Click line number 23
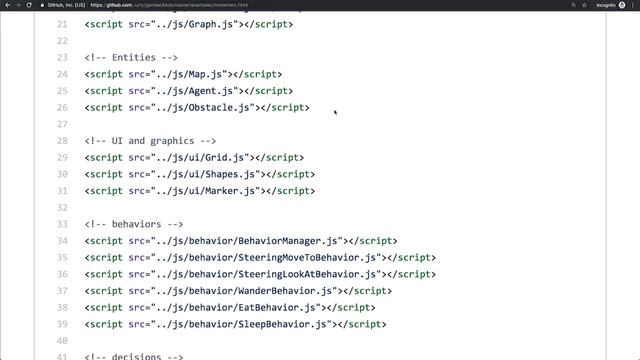Image resolution: width=640 pixels, height=360 pixels. (x=62, y=58)
